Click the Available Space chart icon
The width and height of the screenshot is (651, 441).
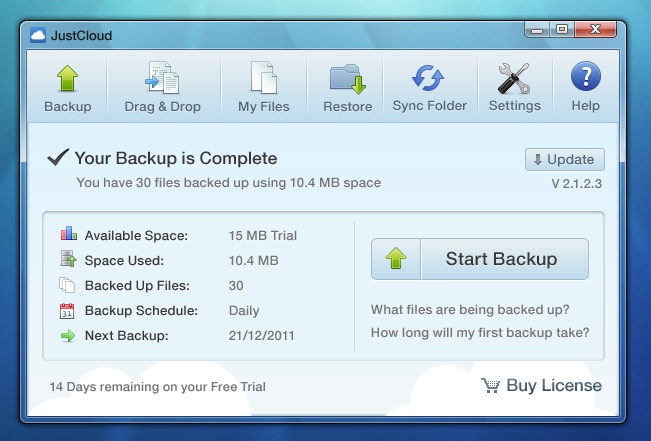[68, 235]
